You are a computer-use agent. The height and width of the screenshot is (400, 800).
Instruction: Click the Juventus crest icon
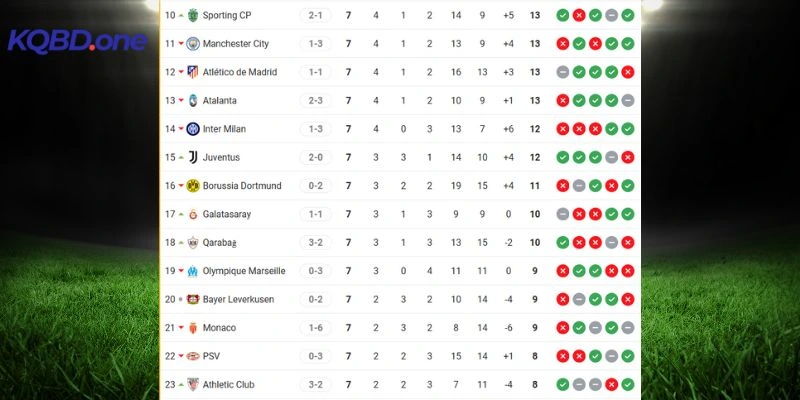(193, 157)
